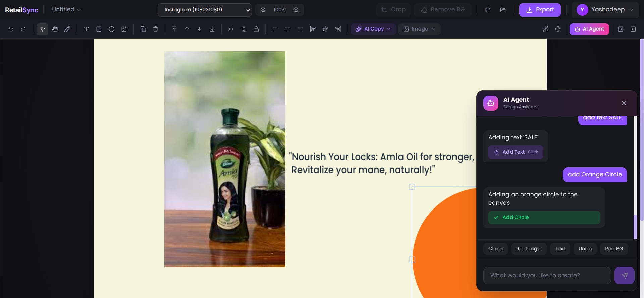Select the rectangle shape tool
644x298 pixels.
pyautogui.click(x=99, y=29)
